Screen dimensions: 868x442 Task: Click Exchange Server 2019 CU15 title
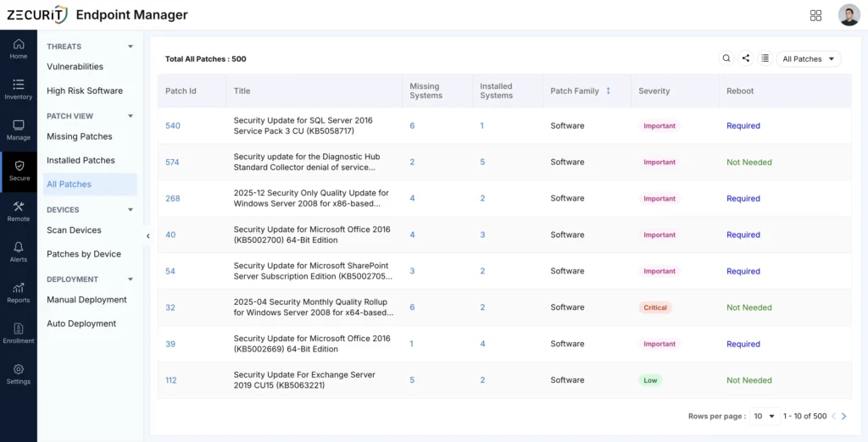[304, 380]
